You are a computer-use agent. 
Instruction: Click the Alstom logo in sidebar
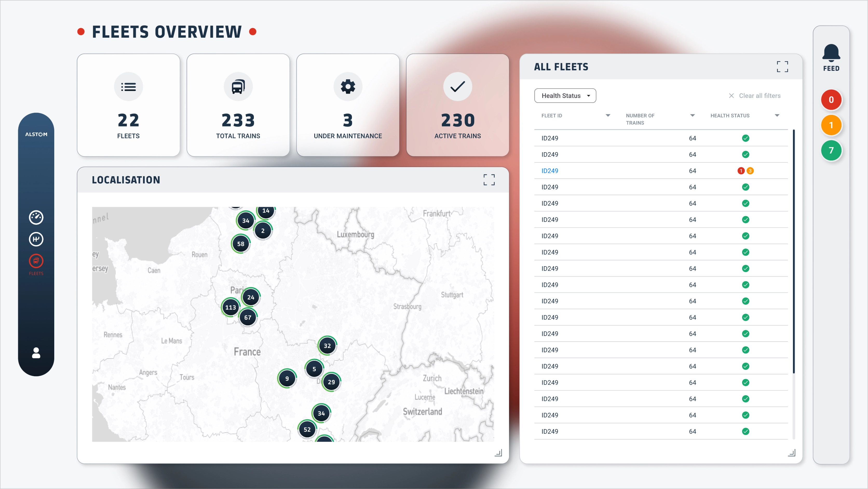pyautogui.click(x=36, y=134)
